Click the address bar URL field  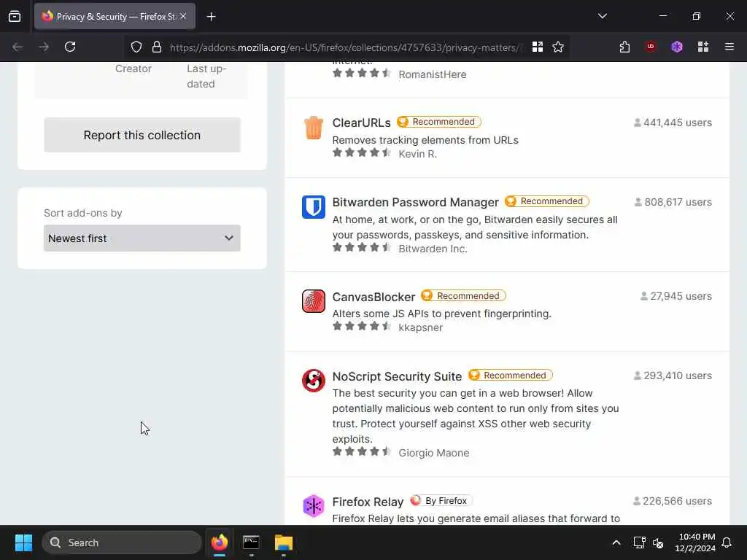pyautogui.click(x=345, y=47)
